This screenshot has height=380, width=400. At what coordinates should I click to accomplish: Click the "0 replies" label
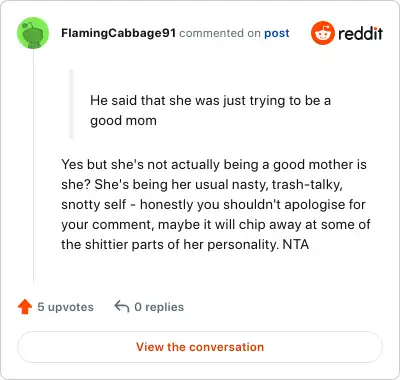click(x=159, y=307)
